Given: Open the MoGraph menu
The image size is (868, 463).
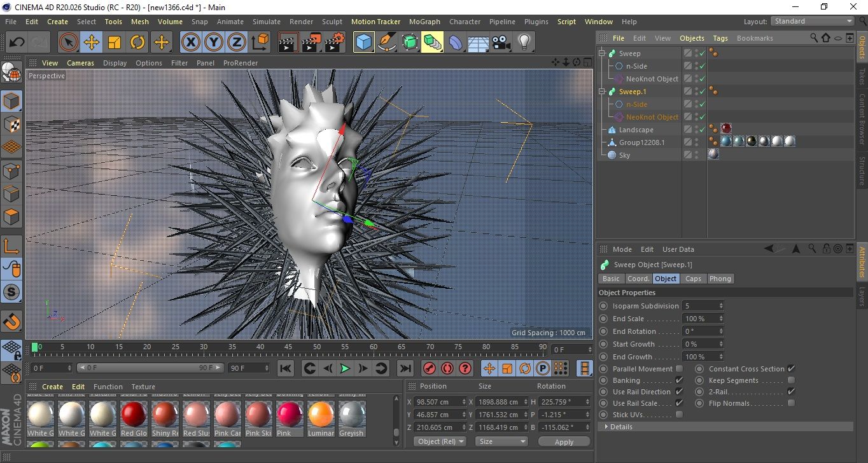Looking at the screenshot, I should (x=424, y=22).
